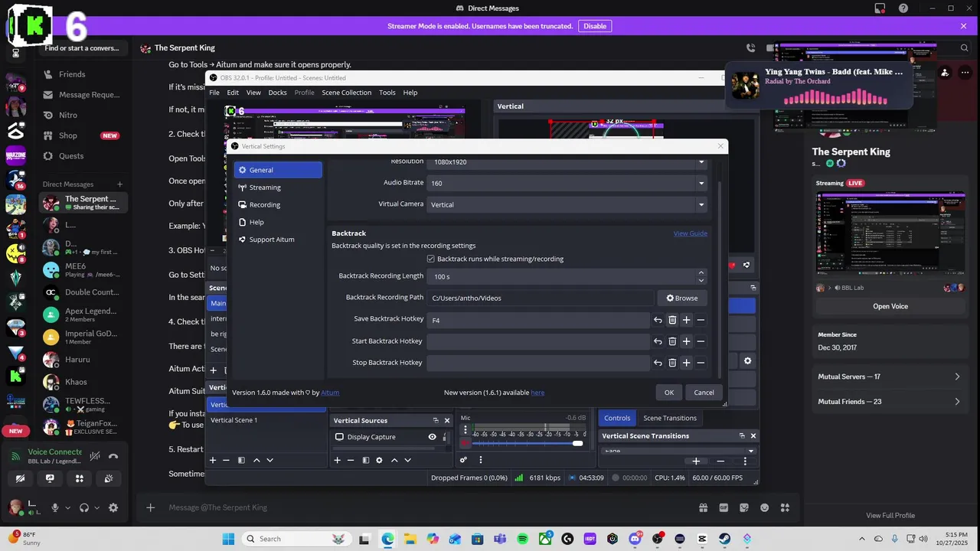
Task: Open the new version 'here' link
Action: point(537,393)
